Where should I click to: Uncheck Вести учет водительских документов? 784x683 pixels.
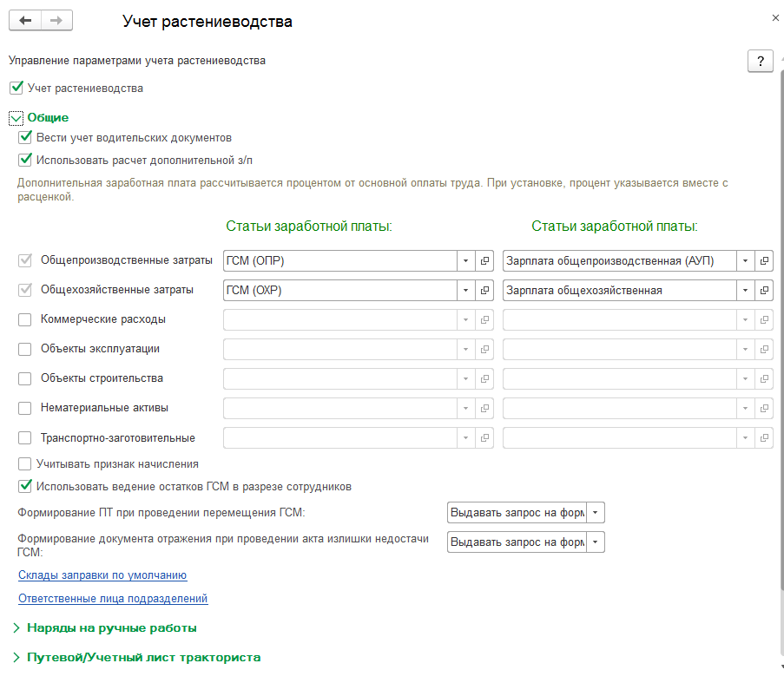[25, 137]
